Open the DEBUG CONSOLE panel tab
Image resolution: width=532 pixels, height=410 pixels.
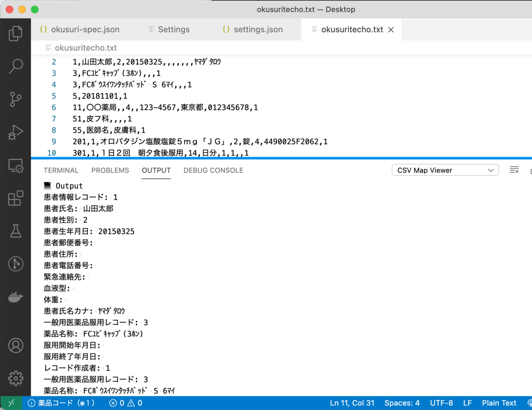[213, 170]
